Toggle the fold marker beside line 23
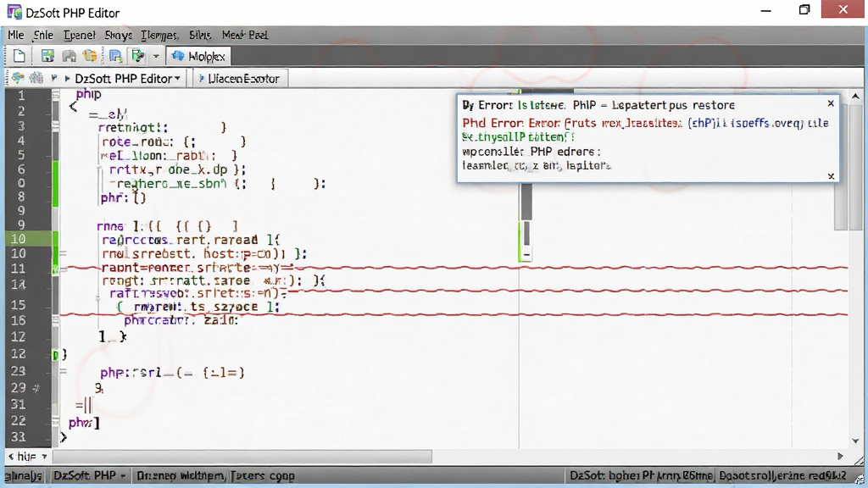 pyautogui.click(x=63, y=371)
